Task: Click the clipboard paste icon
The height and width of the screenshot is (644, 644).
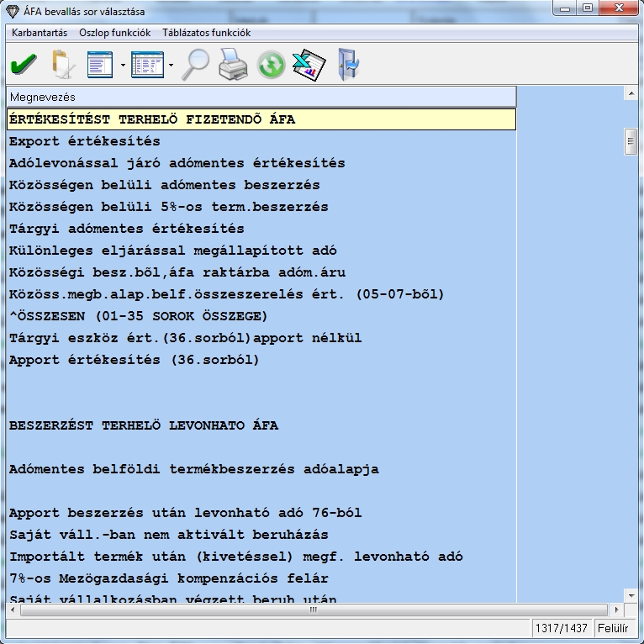Action: [x=61, y=65]
